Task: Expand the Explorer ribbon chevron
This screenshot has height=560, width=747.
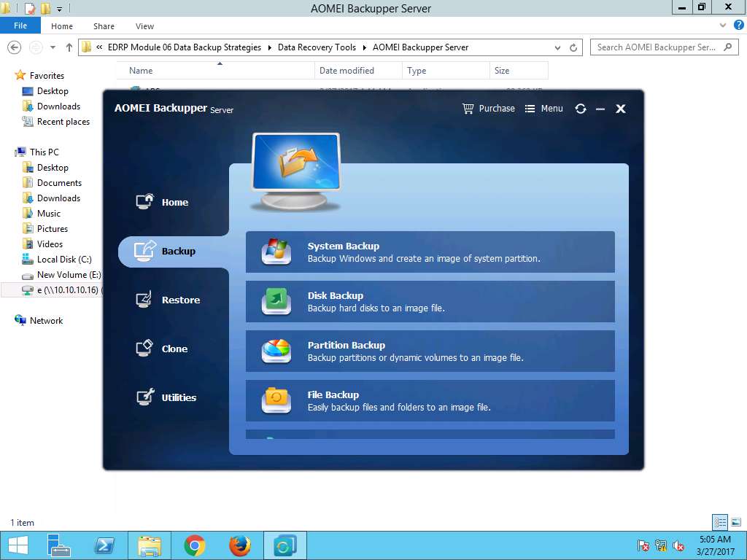Action: tap(723, 26)
